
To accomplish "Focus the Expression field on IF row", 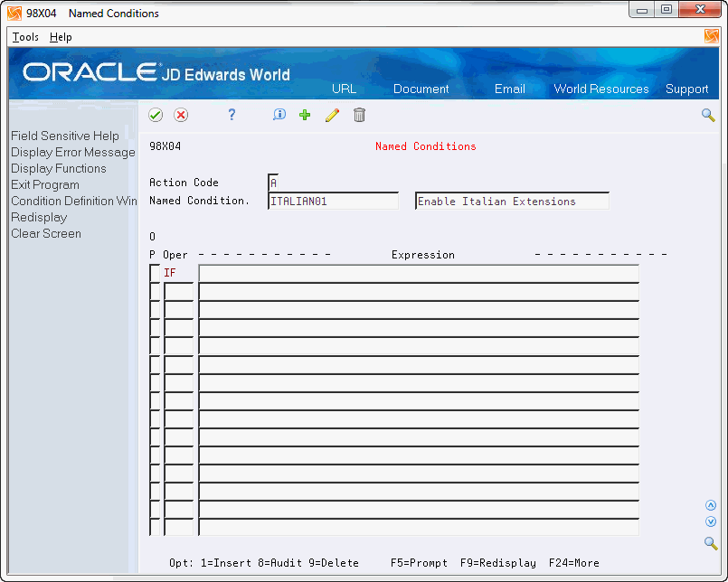I will tap(419, 273).
